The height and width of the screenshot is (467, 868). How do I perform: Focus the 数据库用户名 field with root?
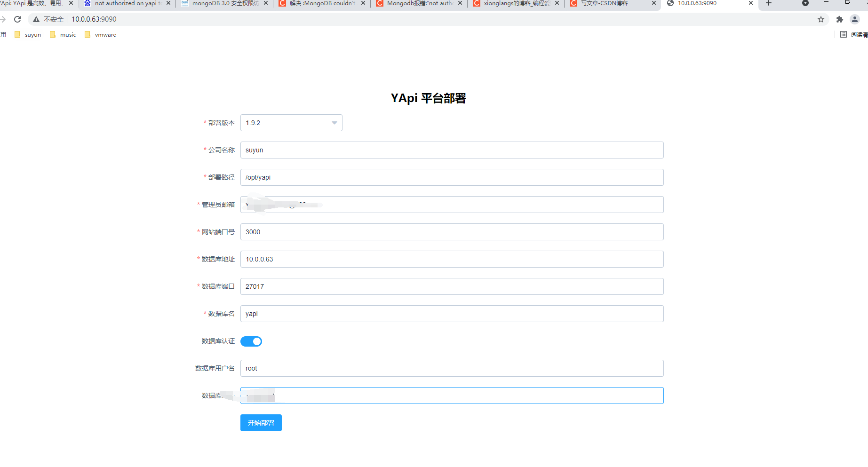(x=452, y=368)
